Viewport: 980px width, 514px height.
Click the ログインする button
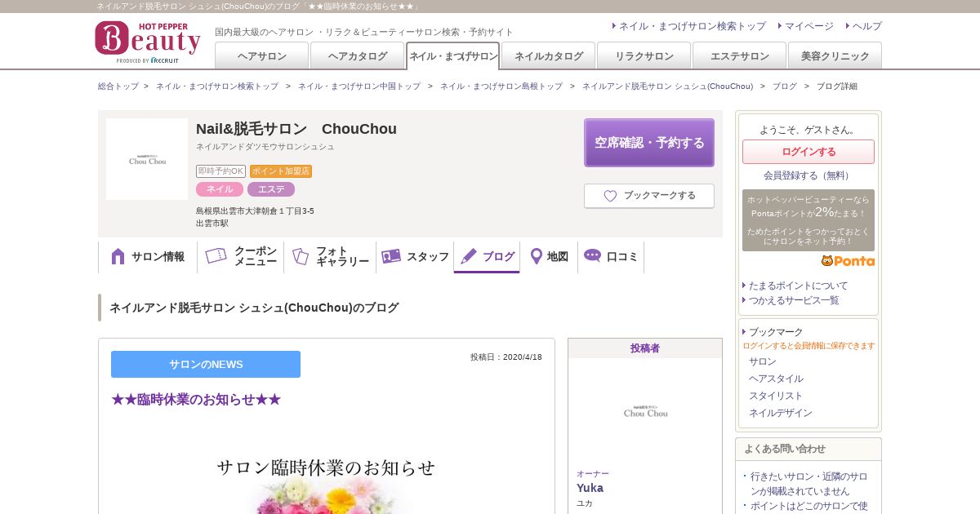[808, 152]
